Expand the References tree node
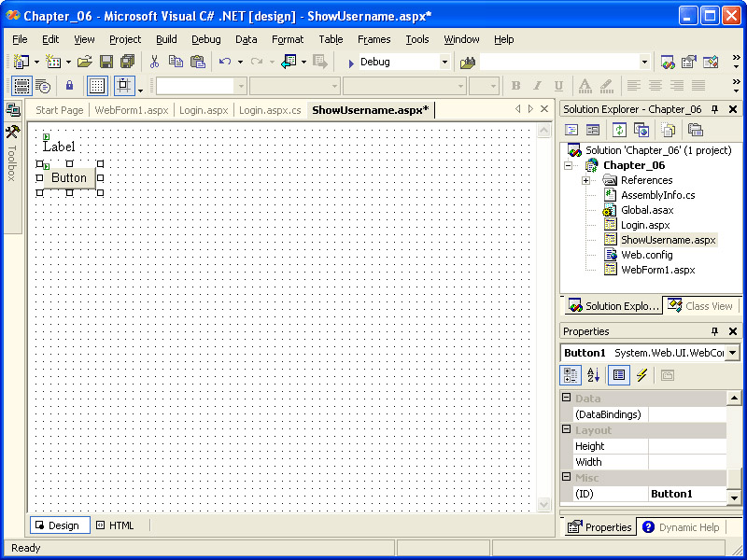Screen dimensions: 747x560 [585, 180]
